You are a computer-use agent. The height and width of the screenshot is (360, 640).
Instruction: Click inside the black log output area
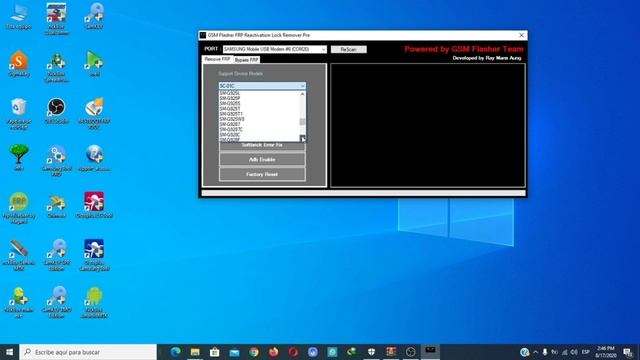pos(428,125)
